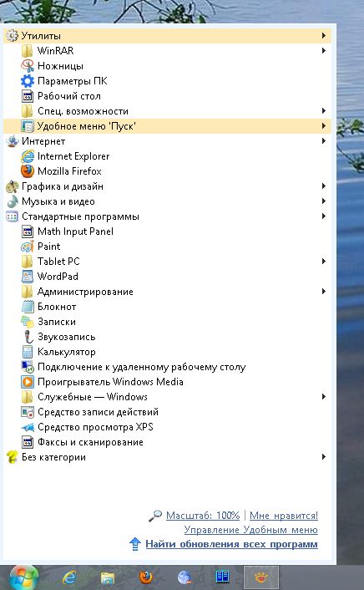Click the Internet Explorer icon in menu

point(27,156)
